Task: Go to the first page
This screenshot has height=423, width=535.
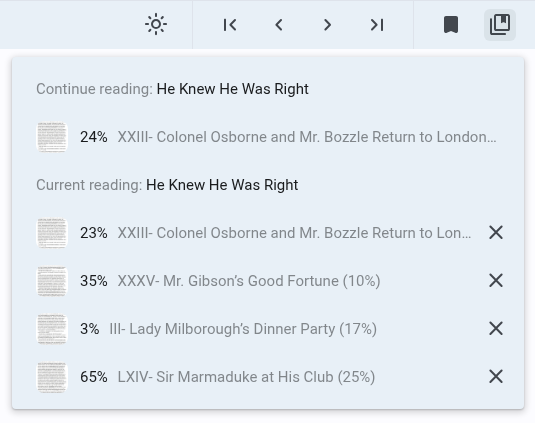Action: (x=230, y=25)
